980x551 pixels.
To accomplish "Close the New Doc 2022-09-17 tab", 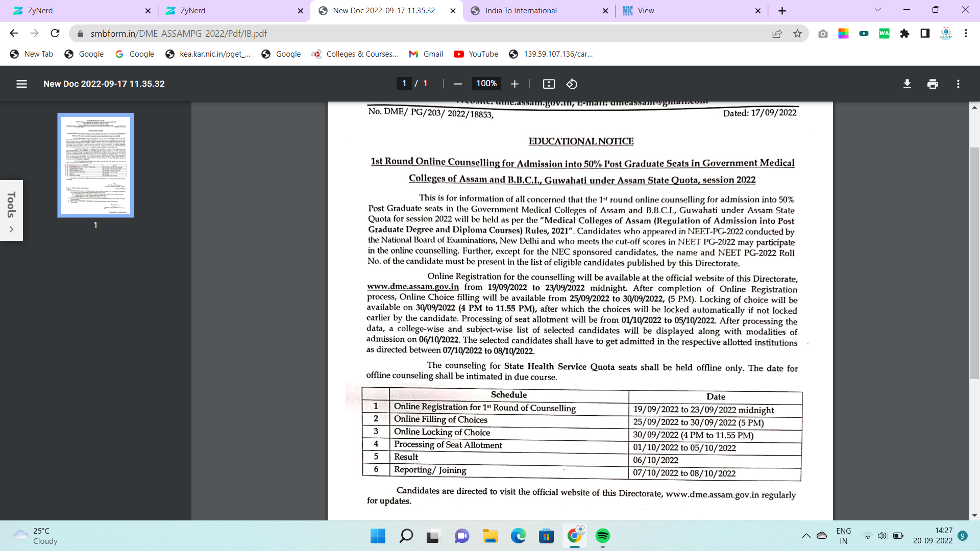I will (x=453, y=11).
